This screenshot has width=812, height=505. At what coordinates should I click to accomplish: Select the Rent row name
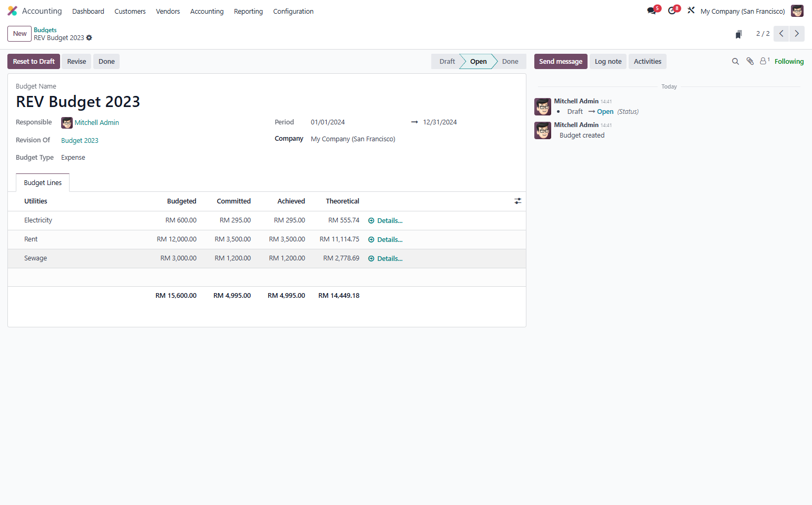31,239
